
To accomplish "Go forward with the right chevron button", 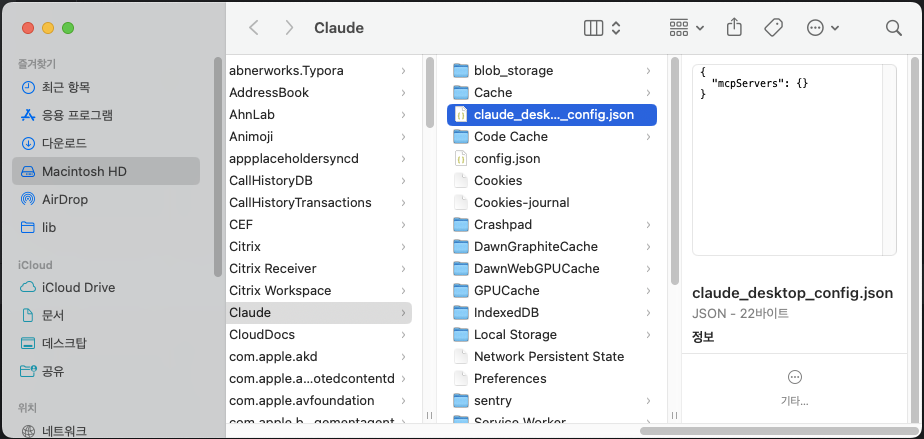I will (x=289, y=28).
